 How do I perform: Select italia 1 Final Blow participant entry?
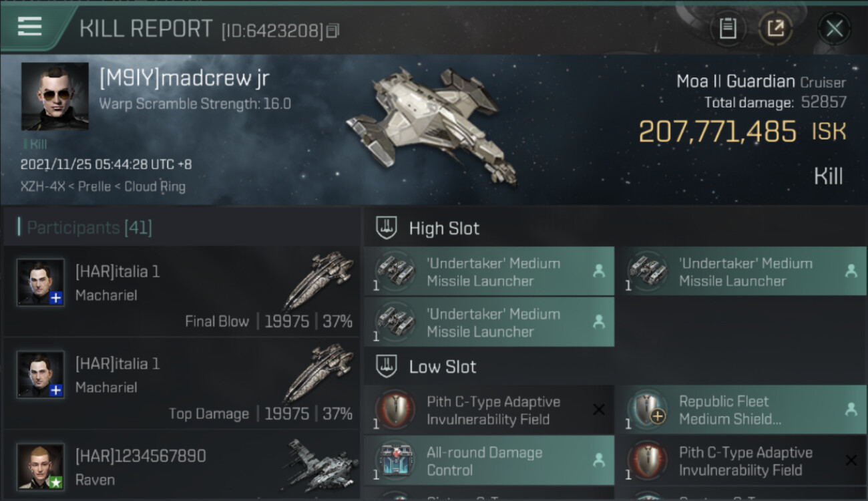pyautogui.click(x=181, y=291)
